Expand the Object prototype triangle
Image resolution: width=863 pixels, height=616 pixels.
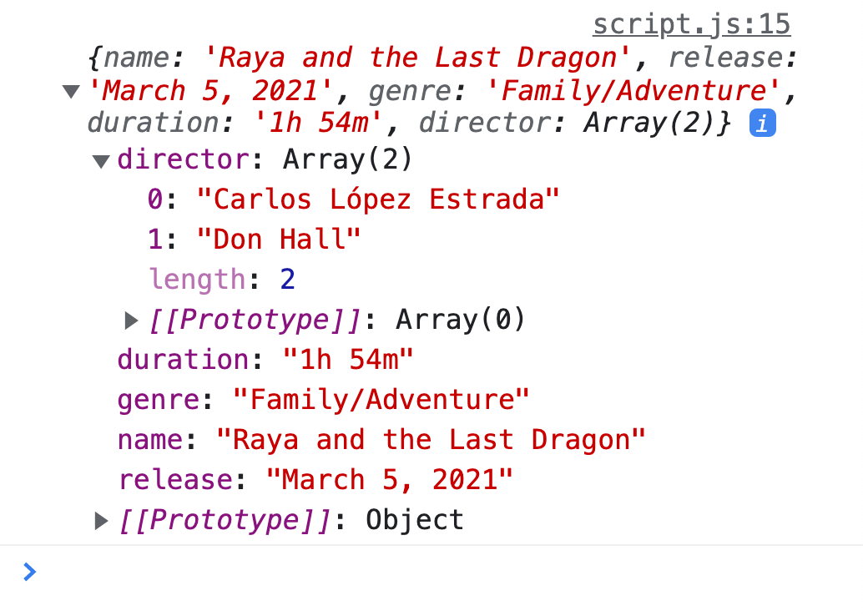(101, 521)
